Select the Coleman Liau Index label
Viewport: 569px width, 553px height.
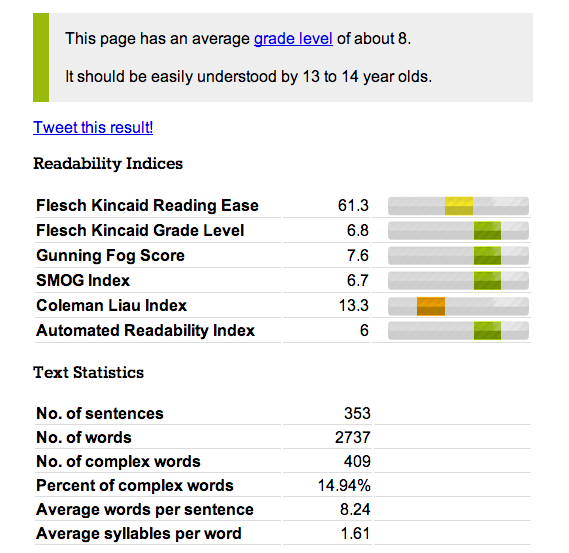pos(111,306)
